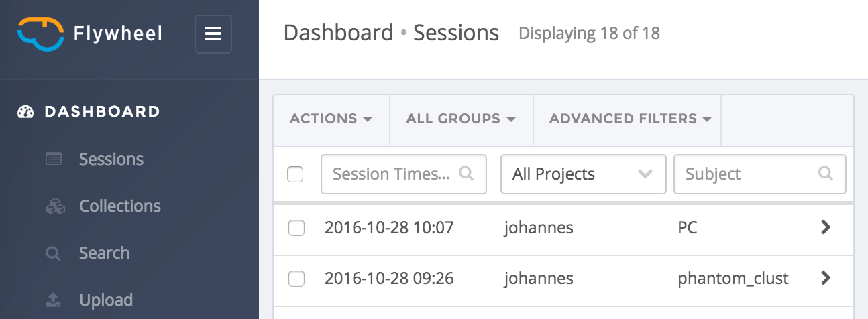Click the Collections cubes icon
This screenshot has height=319, width=868.
54,206
